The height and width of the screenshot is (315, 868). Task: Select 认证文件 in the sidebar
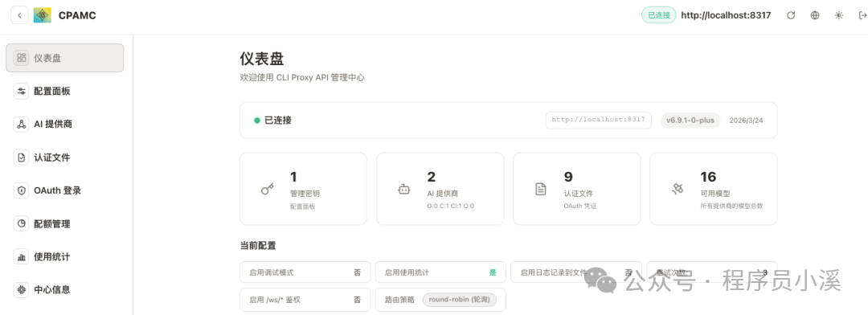pyautogui.click(x=65, y=157)
